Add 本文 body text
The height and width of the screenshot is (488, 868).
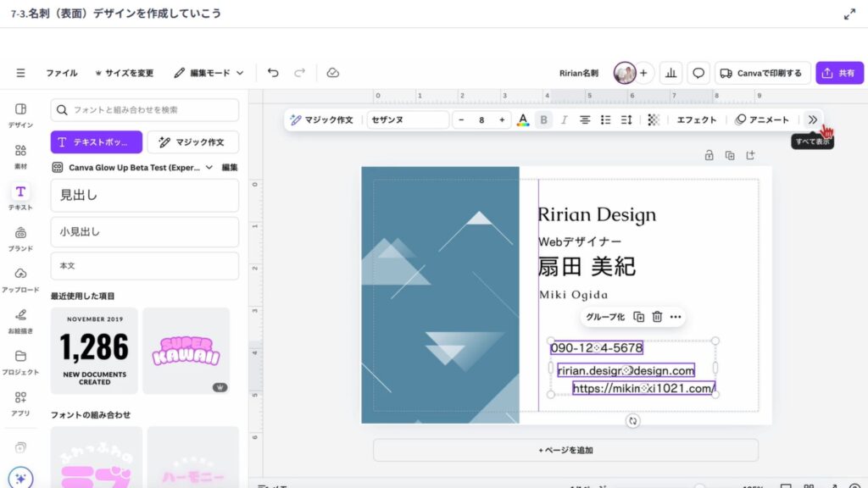click(144, 265)
